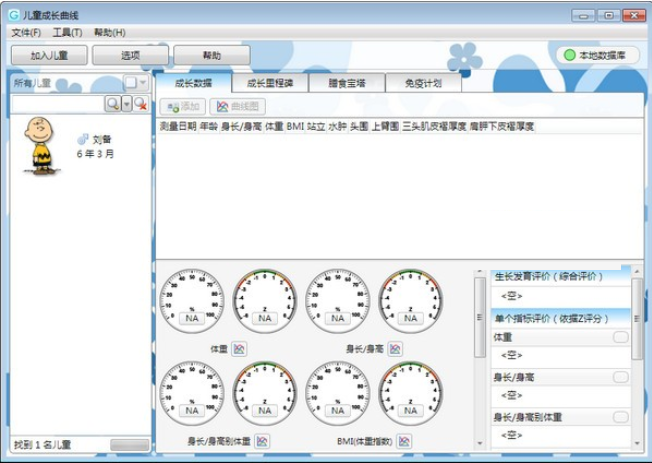Switch to the 成长里程碑 tab

coord(270,83)
